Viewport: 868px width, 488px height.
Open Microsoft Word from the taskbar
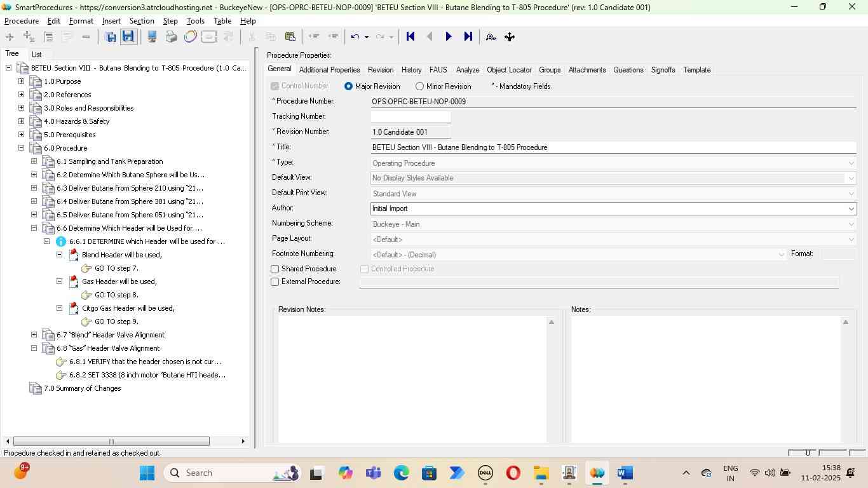[x=625, y=473]
